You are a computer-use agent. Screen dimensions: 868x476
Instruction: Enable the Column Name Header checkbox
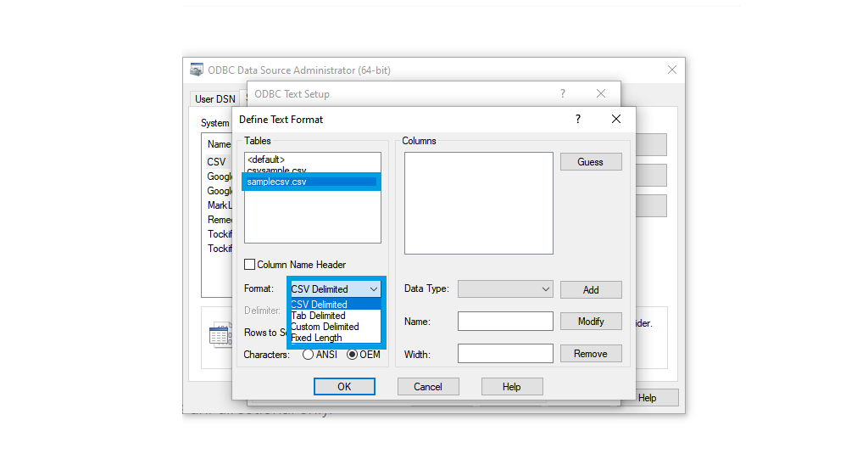(x=250, y=265)
